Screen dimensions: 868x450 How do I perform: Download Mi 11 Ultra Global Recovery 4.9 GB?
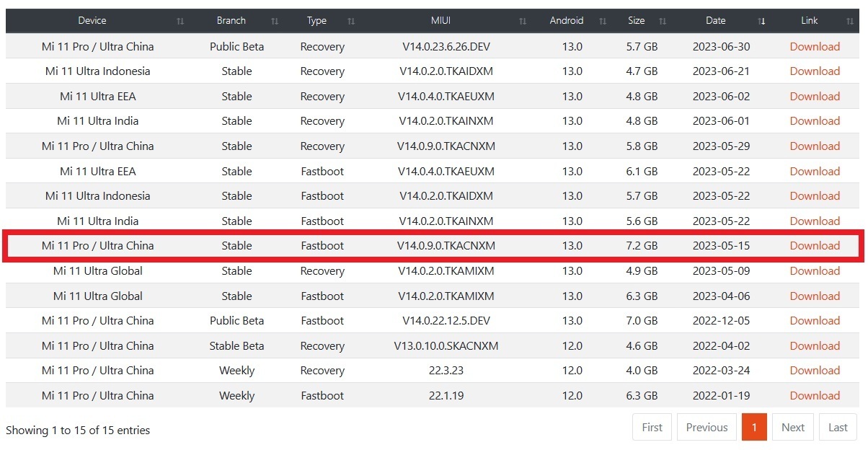pos(815,271)
